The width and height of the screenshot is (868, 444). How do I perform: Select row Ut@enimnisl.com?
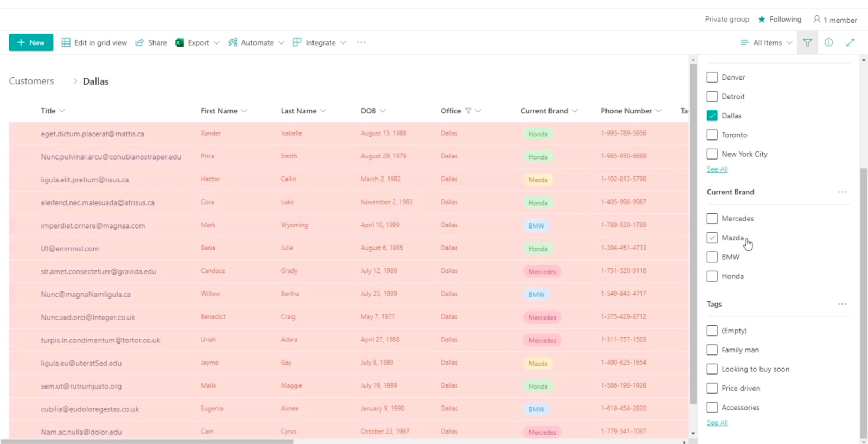coord(349,248)
